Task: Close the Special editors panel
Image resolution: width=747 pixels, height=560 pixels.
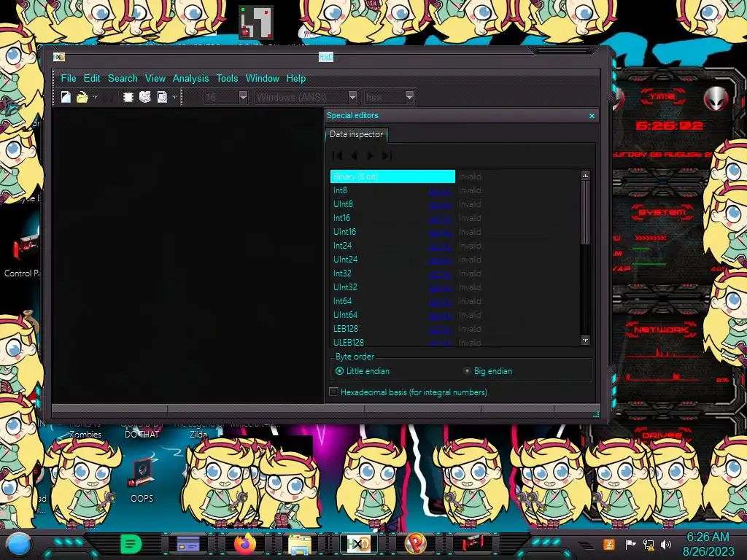Action: click(592, 116)
